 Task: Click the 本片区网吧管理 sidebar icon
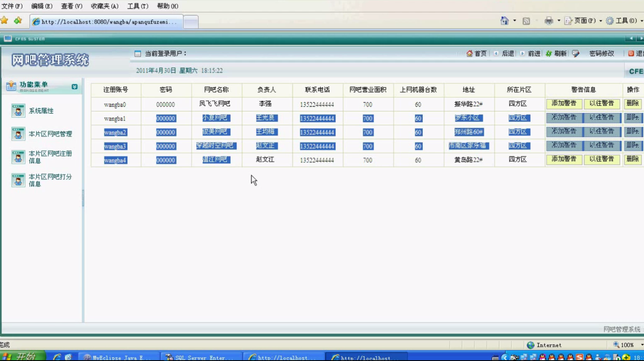coord(18,134)
